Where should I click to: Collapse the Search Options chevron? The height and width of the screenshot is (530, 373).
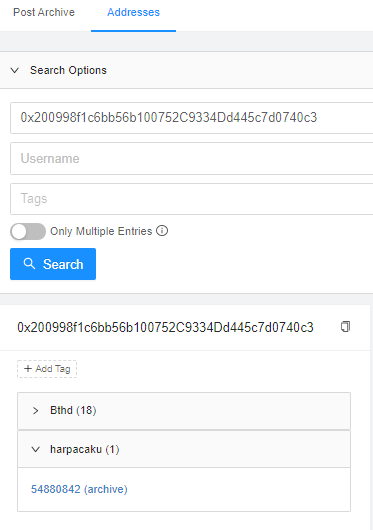tap(15, 70)
